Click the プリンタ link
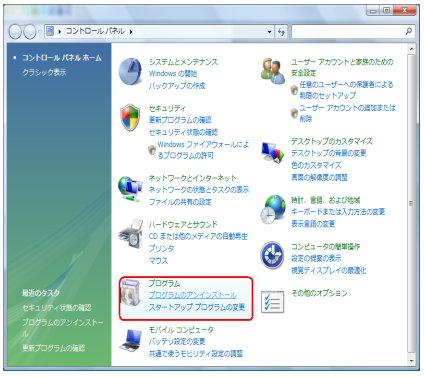 [161, 248]
